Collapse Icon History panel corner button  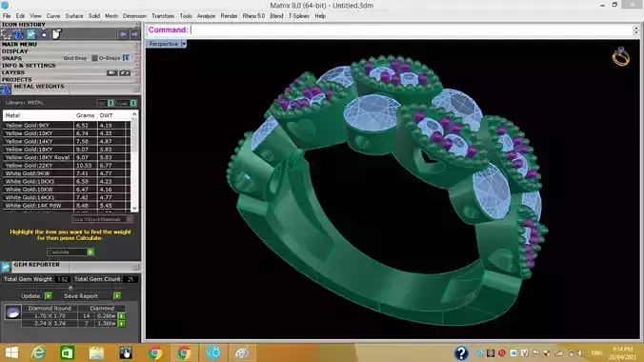click(x=137, y=25)
